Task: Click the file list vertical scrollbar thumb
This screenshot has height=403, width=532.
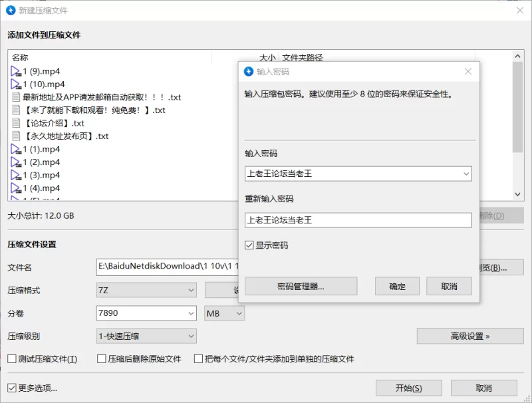Action: tap(517, 107)
